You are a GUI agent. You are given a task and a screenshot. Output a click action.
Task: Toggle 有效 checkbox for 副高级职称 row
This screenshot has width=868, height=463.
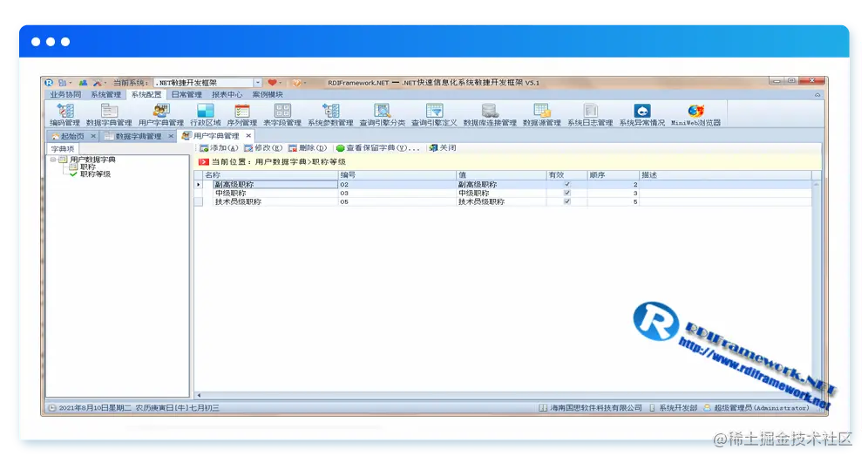point(566,185)
